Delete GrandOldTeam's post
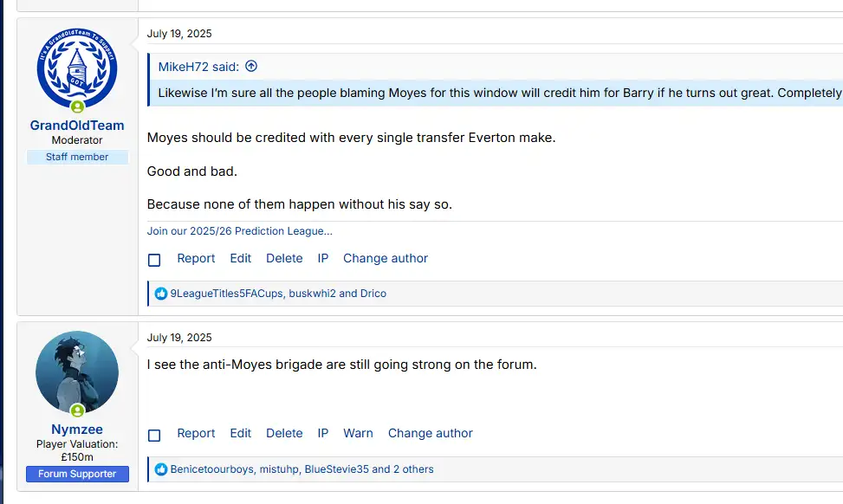Screen dimensions: 843x504 click(x=284, y=258)
